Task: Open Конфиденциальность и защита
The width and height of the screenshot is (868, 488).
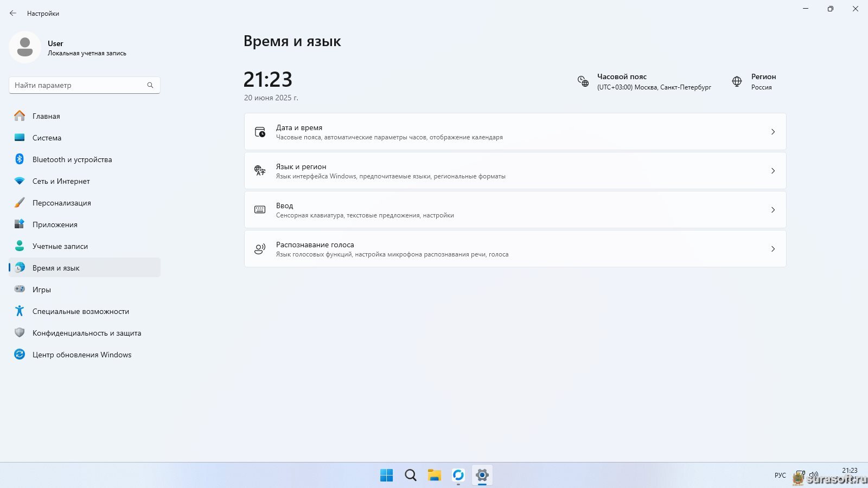Action: (85, 333)
